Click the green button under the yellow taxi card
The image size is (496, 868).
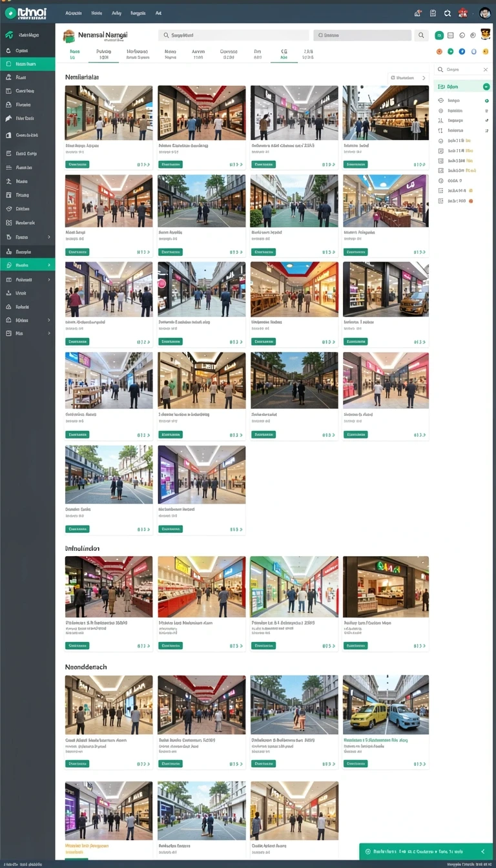point(355,764)
